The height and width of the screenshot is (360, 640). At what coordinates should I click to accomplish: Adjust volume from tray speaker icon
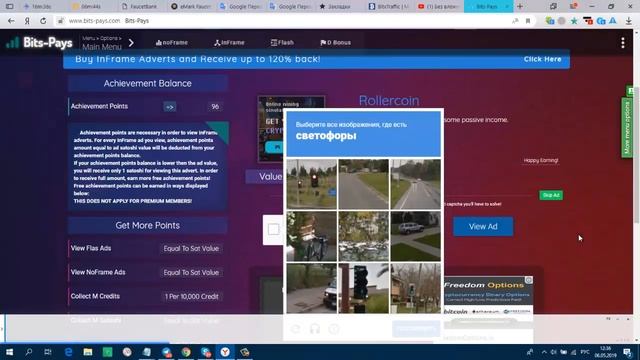(553, 352)
